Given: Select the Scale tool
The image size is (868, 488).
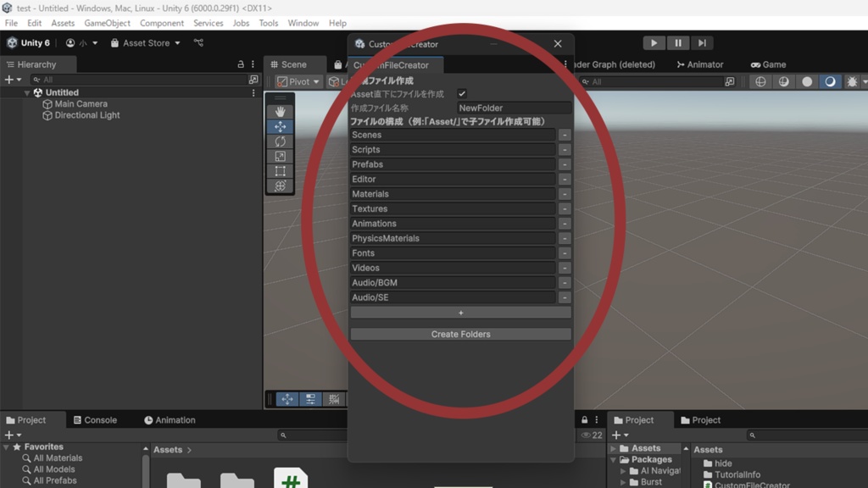Looking at the screenshot, I should click(x=280, y=157).
